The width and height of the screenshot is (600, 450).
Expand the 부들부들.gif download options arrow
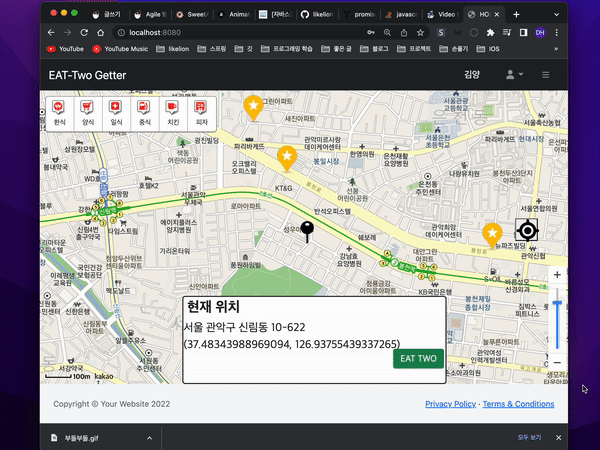pos(149,438)
